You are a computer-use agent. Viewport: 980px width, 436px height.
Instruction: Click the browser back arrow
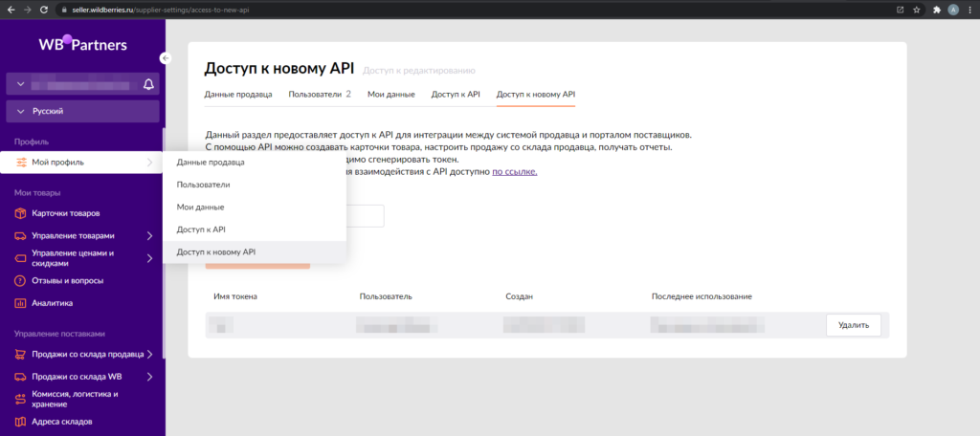pyautogui.click(x=11, y=10)
